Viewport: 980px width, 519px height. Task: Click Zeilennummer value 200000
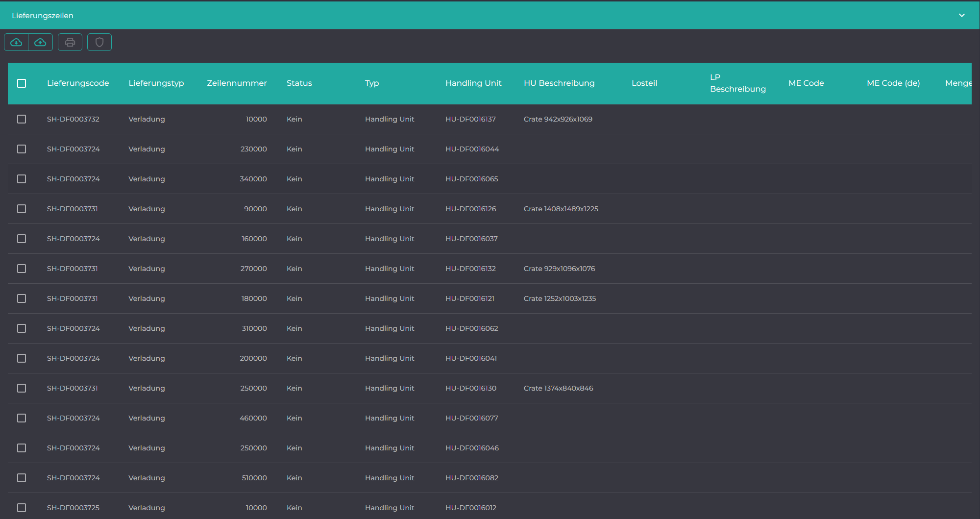click(x=253, y=358)
